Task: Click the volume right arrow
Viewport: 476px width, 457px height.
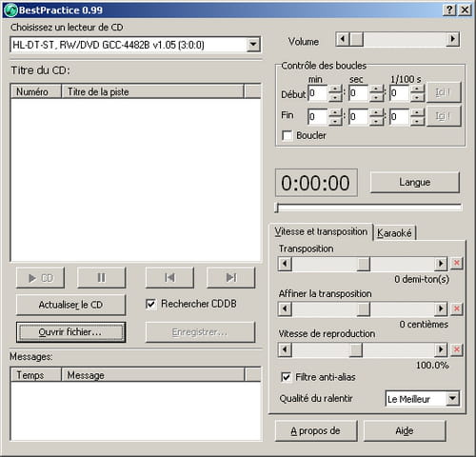Action: click(452, 39)
